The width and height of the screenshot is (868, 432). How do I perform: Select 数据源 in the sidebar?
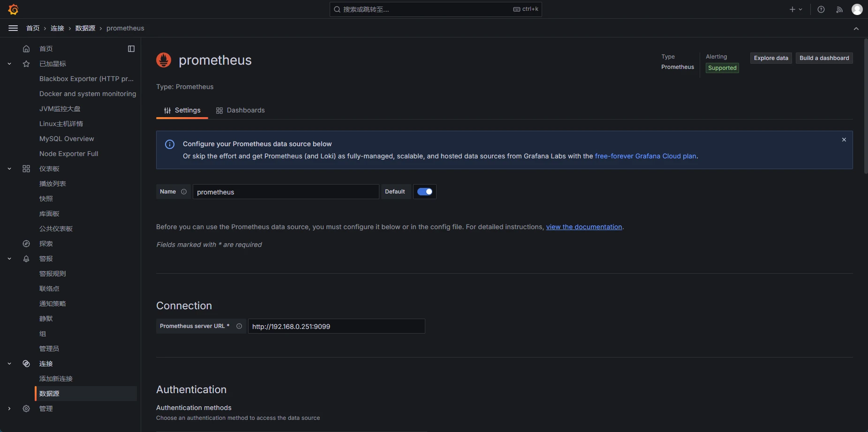pyautogui.click(x=86, y=394)
